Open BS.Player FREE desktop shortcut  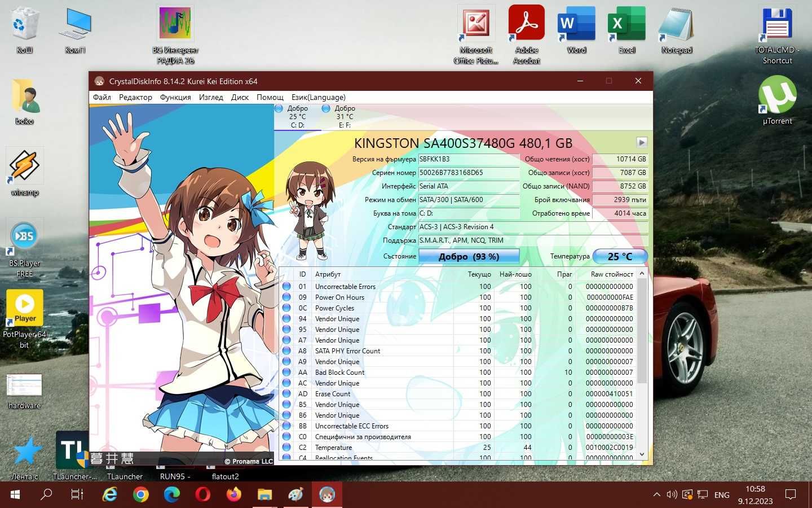coord(24,248)
